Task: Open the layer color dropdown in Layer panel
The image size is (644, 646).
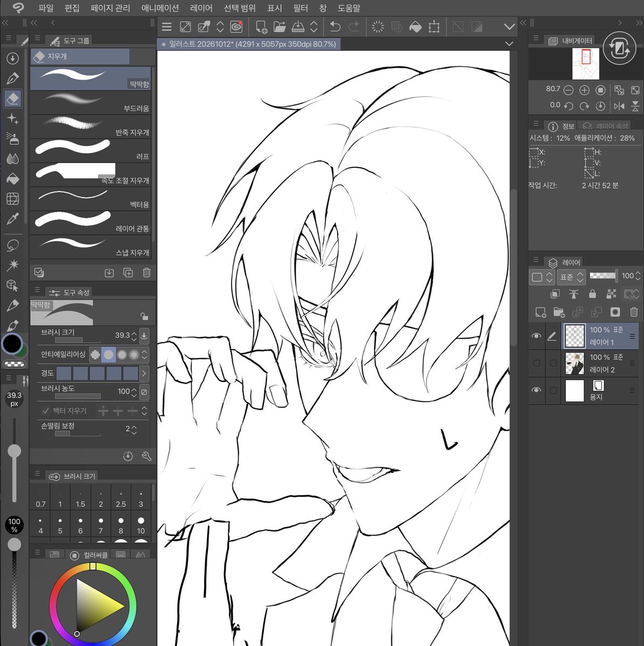Action: click(x=542, y=277)
